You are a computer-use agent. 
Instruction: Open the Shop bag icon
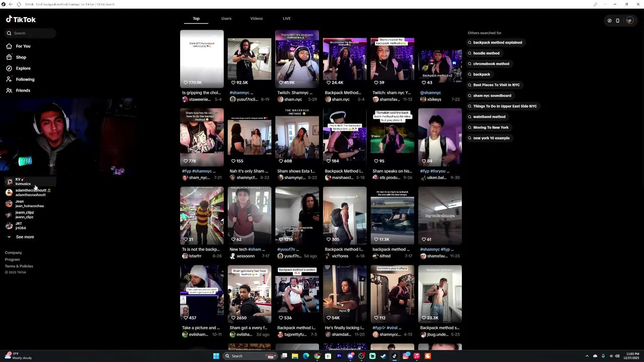[9, 57]
